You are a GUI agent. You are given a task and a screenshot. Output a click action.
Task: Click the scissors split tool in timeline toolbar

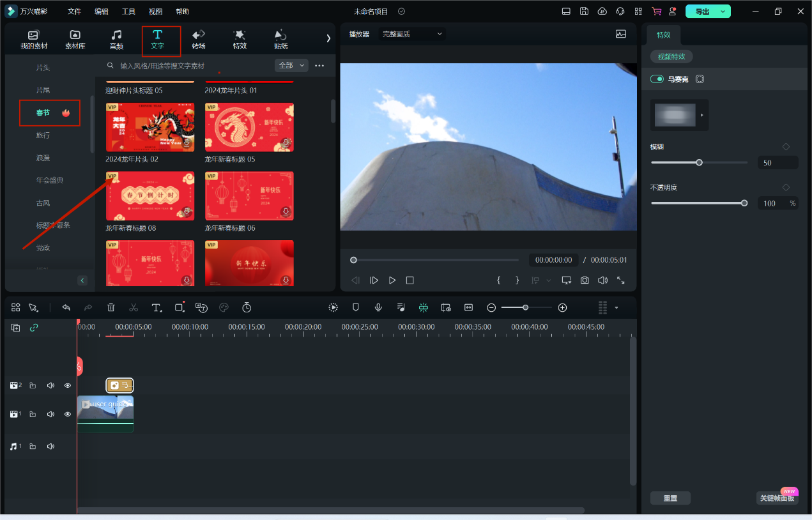[x=134, y=307]
